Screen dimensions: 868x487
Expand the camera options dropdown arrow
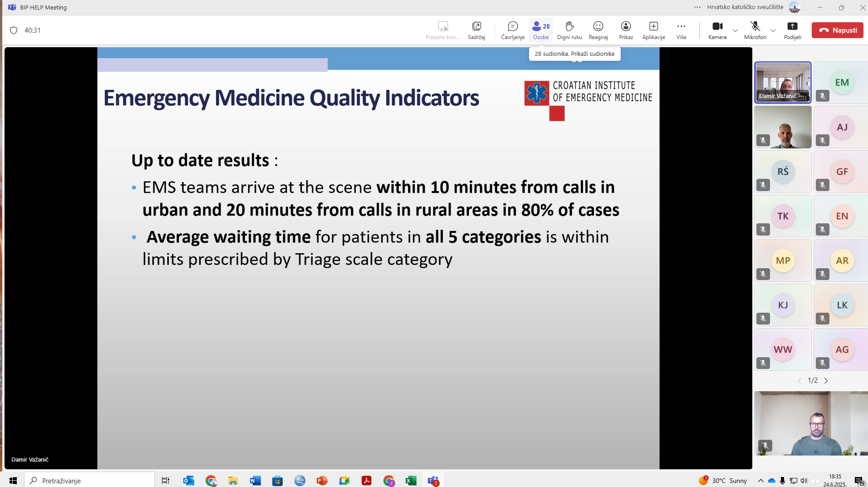click(x=736, y=30)
